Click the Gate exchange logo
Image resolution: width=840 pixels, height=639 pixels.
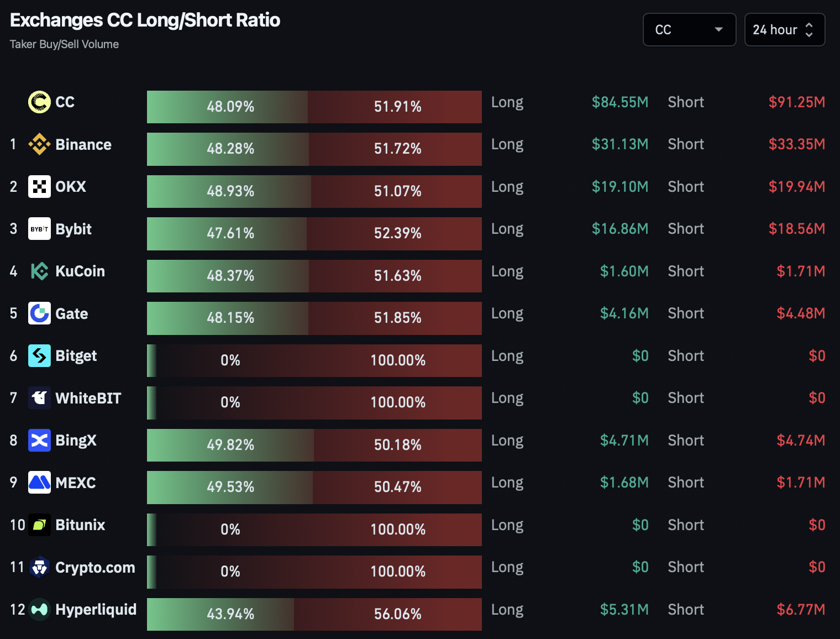click(x=39, y=313)
